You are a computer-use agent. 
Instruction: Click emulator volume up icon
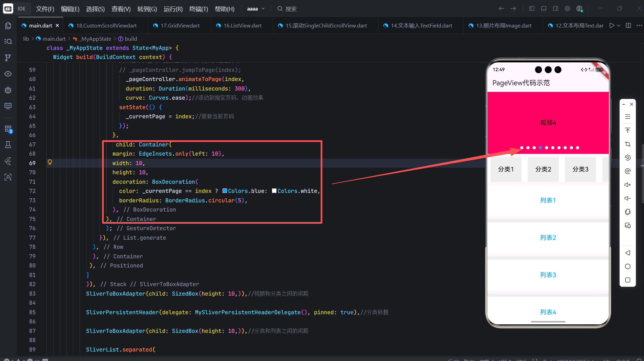click(628, 185)
